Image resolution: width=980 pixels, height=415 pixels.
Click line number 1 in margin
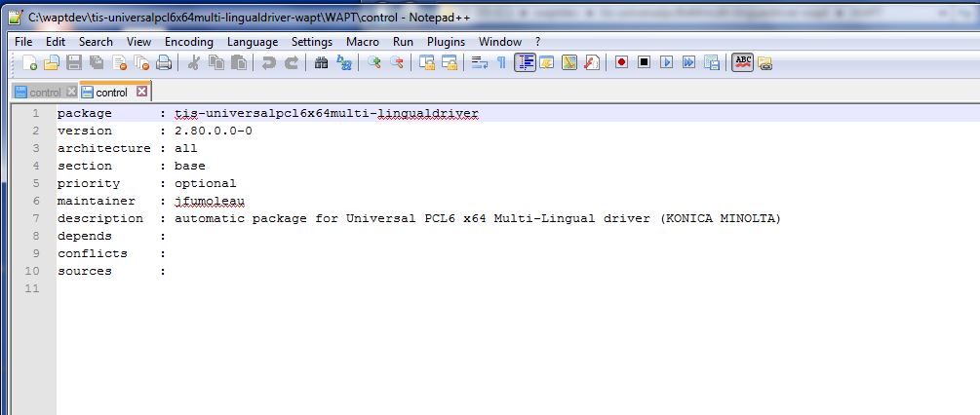click(36, 113)
